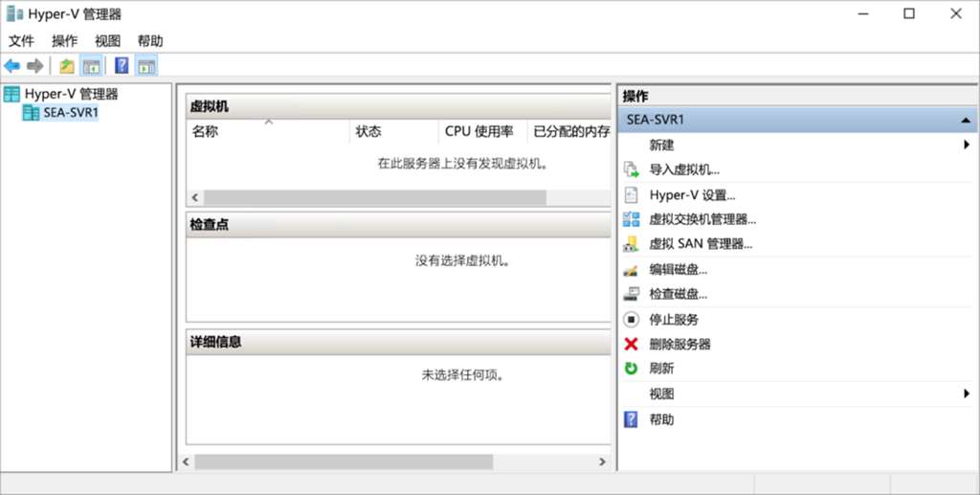Toggle the action pane toolbar icon
The width and height of the screenshot is (980, 495).
click(x=146, y=66)
